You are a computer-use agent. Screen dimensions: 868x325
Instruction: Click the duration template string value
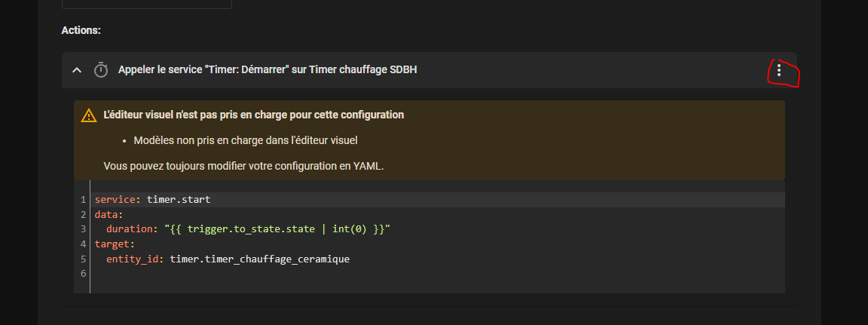tap(278, 229)
